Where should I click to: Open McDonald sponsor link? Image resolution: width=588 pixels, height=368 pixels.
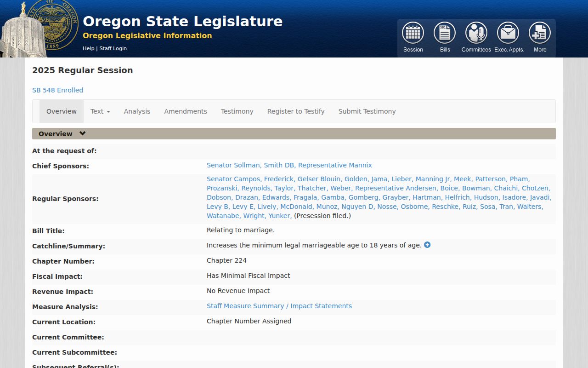coord(297,207)
